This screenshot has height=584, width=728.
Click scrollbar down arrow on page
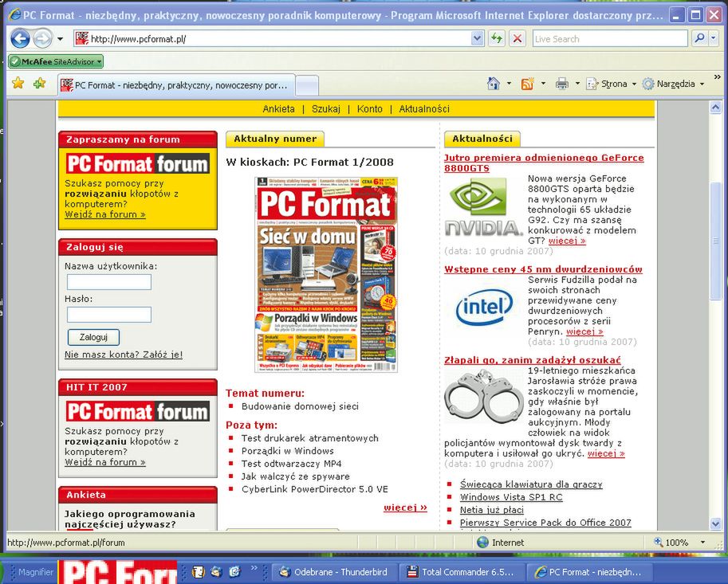(x=715, y=523)
